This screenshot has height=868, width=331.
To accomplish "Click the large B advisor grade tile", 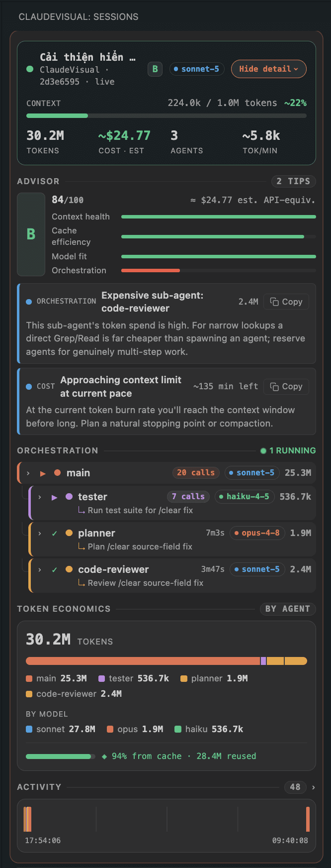I will coord(31,234).
